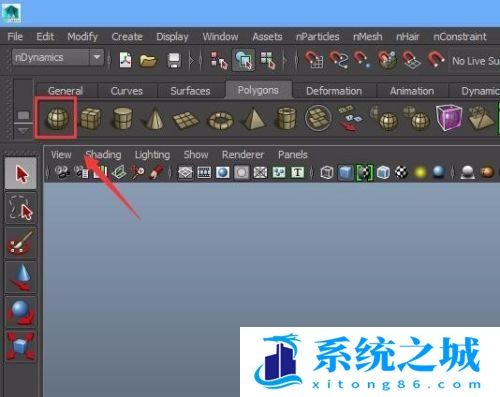Open the Edit menu
This screenshot has width=500, height=397.
[x=45, y=36]
